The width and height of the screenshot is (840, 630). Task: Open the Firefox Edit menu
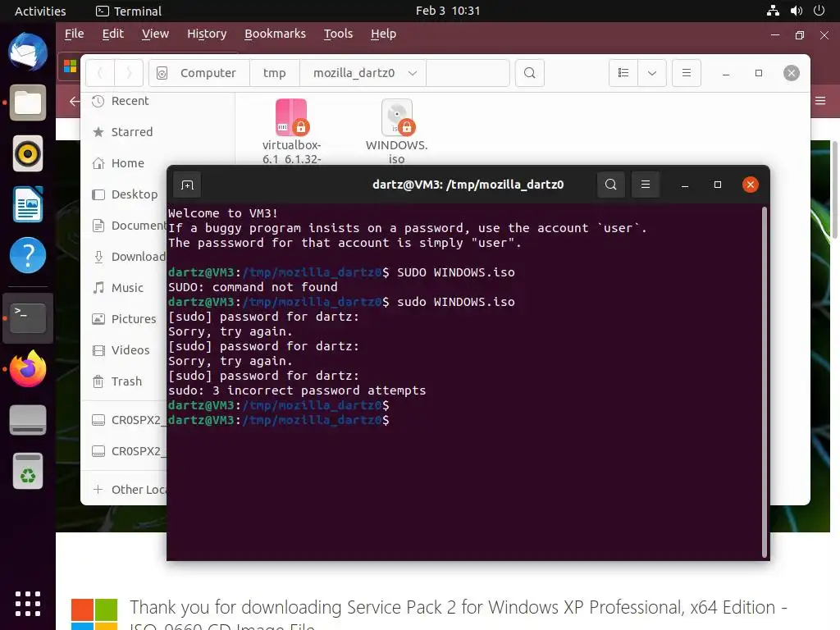(112, 34)
